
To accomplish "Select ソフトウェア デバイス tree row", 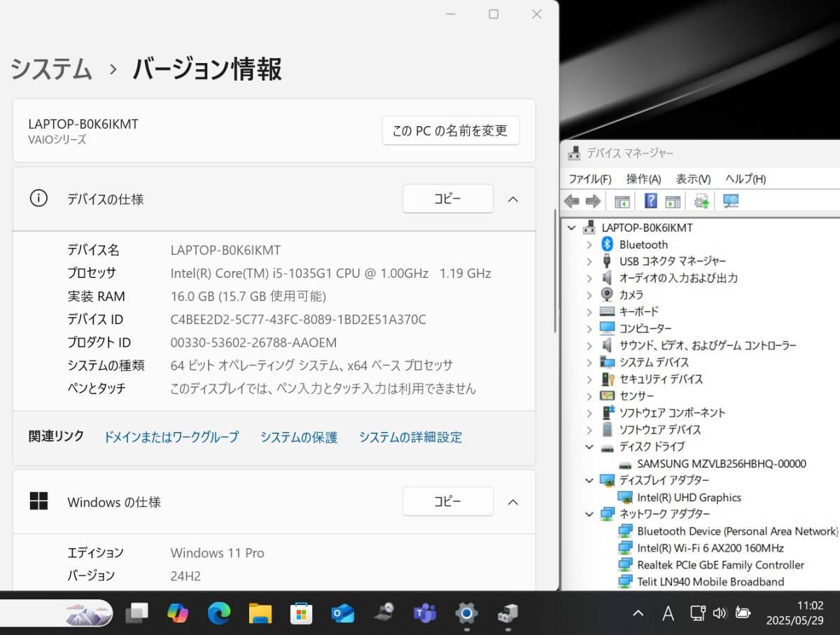I will (x=660, y=429).
